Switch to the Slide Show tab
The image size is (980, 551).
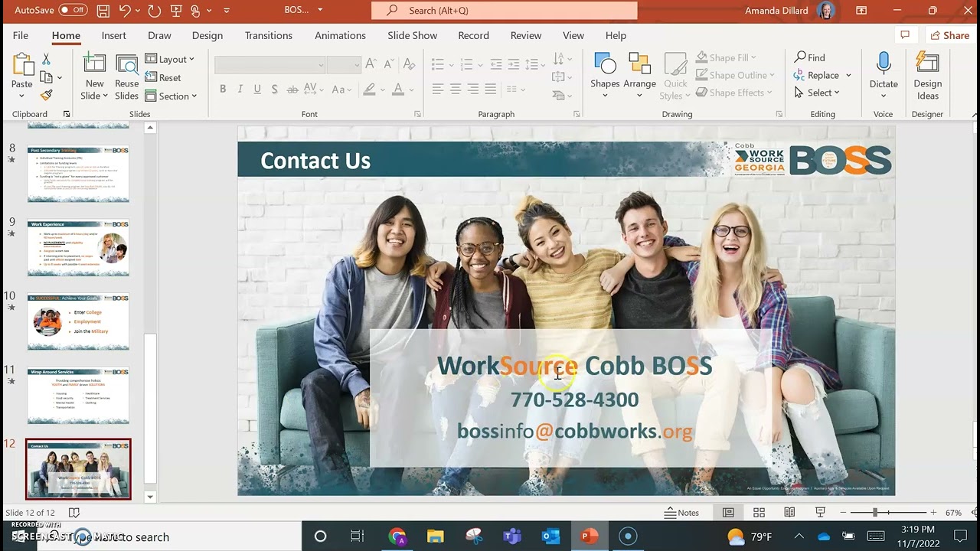[x=412, y=35]
